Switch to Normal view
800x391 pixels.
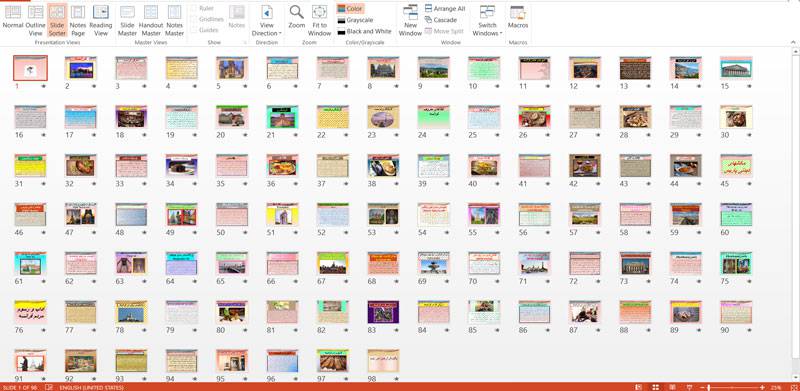coord(13,20)
